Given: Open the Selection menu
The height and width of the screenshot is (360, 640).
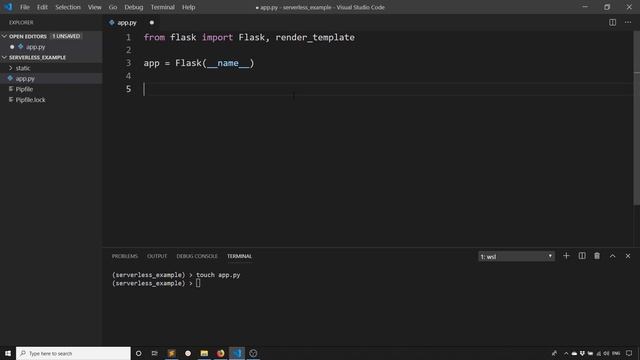Looking at the screenshot, I should click(68, 7).
